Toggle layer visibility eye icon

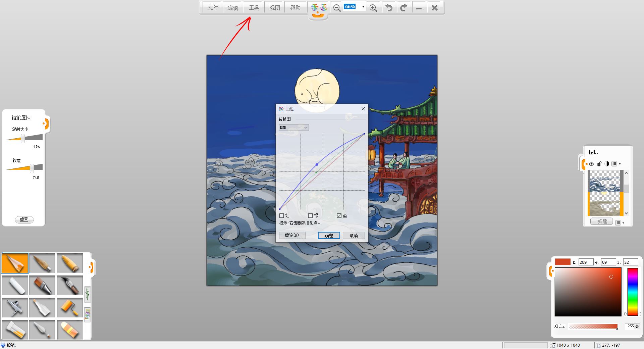[591, 164]
